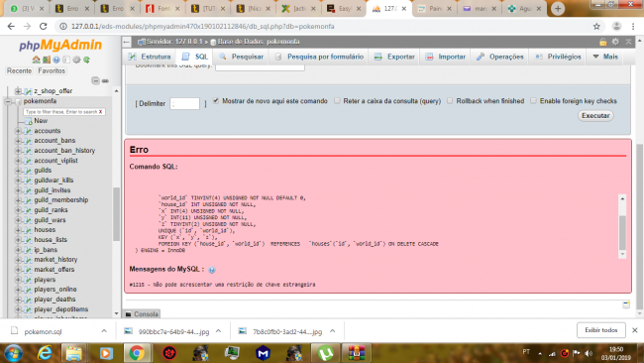Open the Mais dropdown tab
644x363 pixels.
605,57
